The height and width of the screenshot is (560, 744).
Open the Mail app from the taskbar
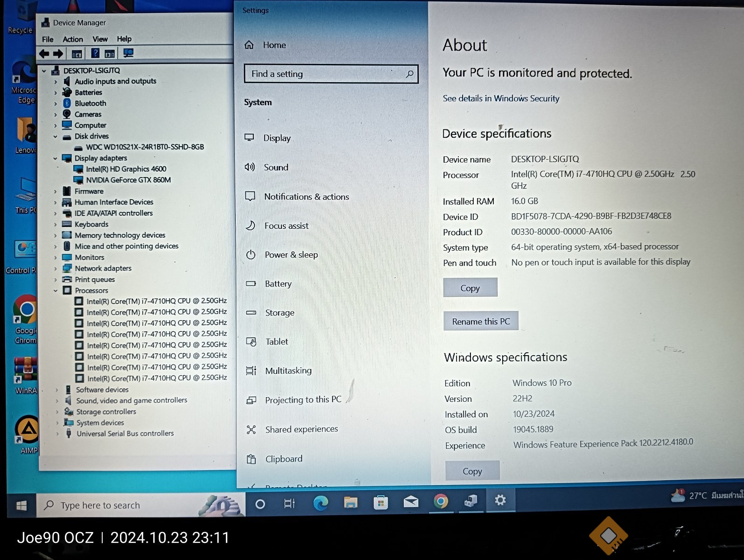[411, 502]
